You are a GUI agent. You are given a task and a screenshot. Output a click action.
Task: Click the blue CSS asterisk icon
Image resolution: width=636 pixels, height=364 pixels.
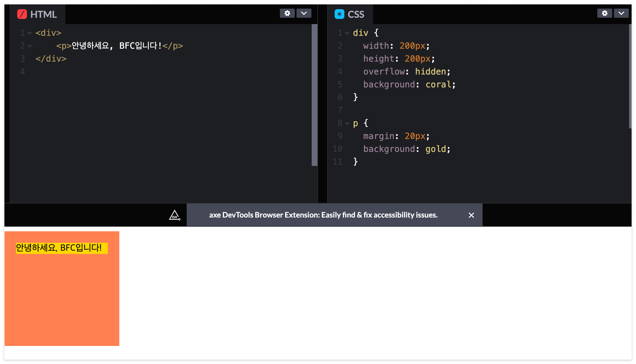[x=339, y=14]
